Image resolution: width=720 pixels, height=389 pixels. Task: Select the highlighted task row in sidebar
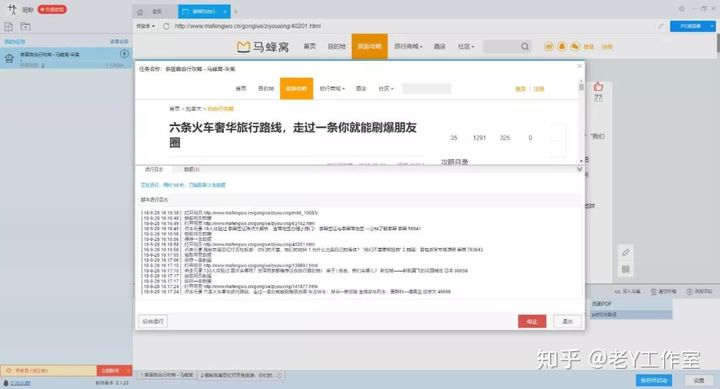pyautogui.click(x=66, y=58)
